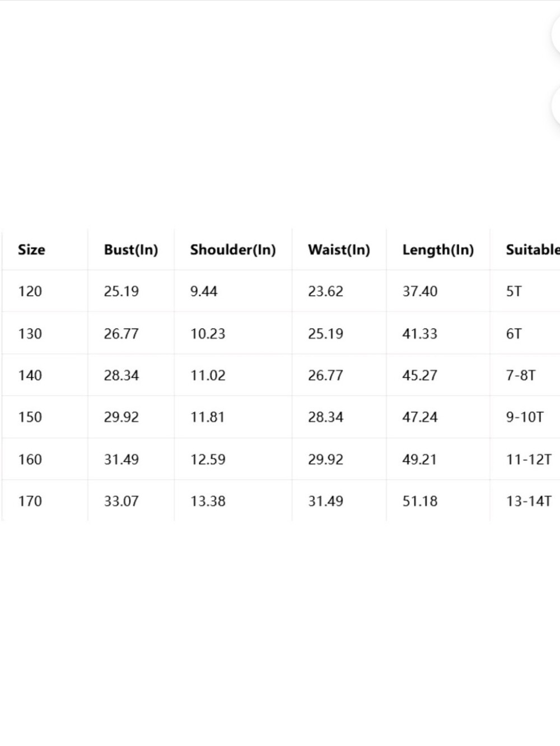This screenshot has height=746, width=560.
Task: Click shoulder value 9.44
Action: [x=204, y=291]
